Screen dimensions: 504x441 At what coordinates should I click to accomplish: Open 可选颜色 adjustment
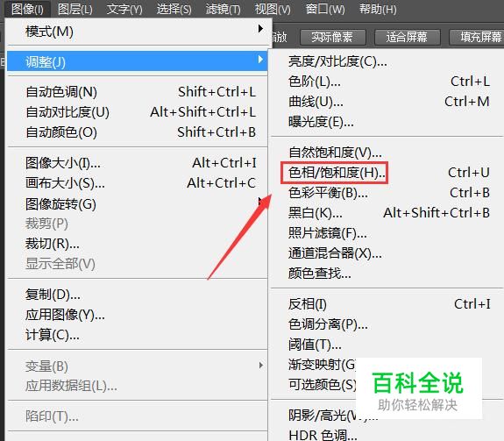click(322, 384)
